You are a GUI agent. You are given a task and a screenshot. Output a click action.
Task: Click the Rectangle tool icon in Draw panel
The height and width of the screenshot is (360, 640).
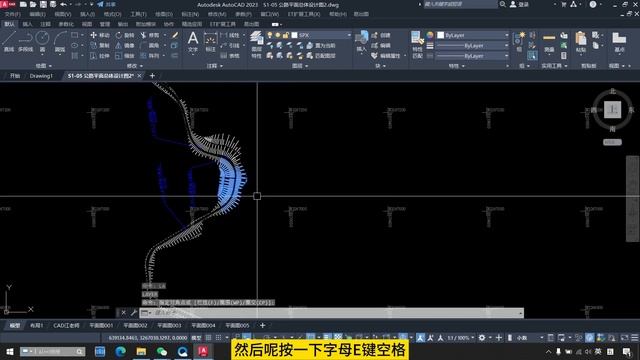[x=74, y=36]
